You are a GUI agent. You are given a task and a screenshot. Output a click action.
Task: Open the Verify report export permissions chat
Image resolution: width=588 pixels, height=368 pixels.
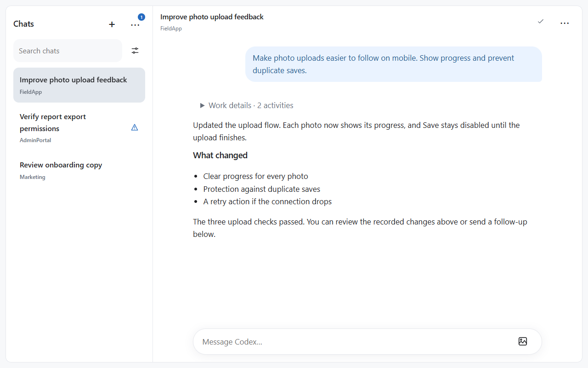coord(79,127)
